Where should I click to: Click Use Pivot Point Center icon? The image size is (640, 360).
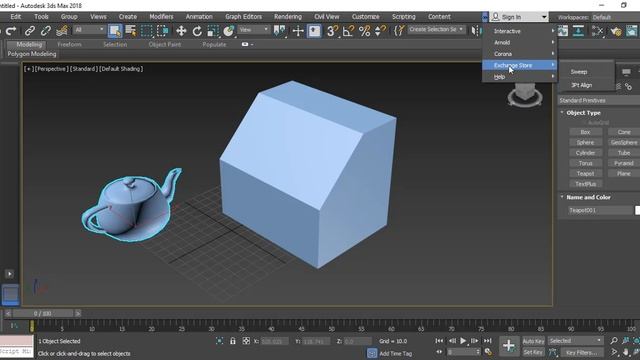click(x=280, y=31)
